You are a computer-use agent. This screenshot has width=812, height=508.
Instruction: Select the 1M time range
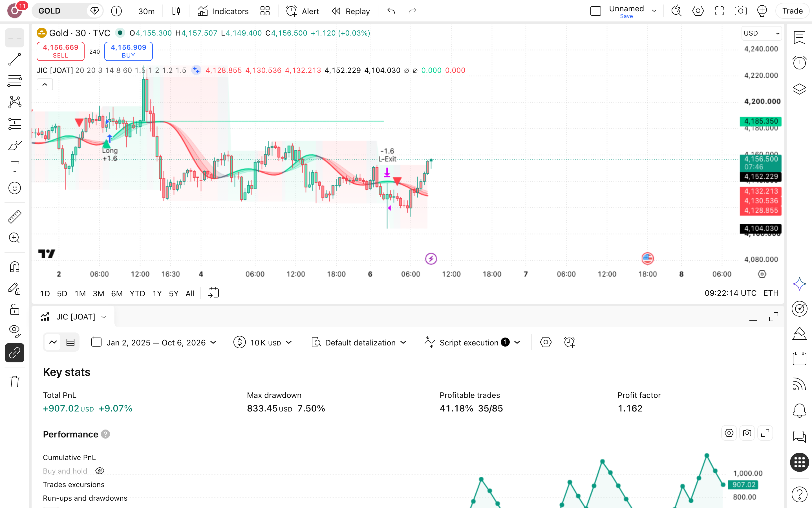80,294
